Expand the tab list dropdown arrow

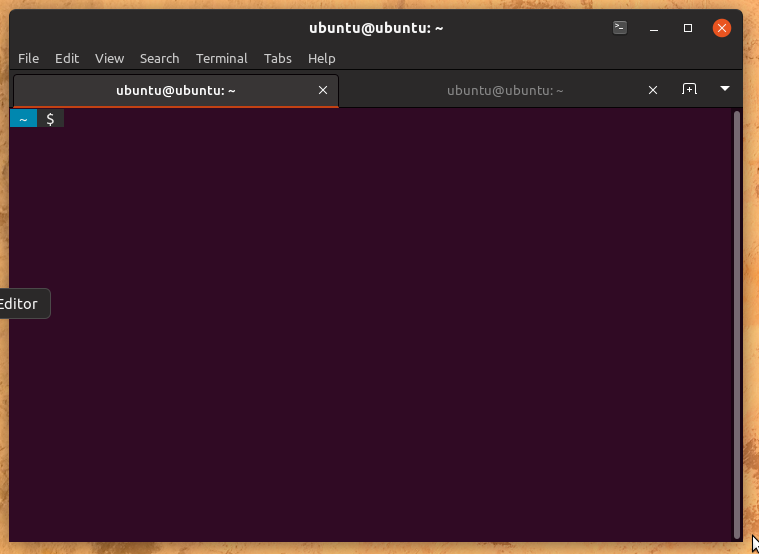[x=725, y=89]
